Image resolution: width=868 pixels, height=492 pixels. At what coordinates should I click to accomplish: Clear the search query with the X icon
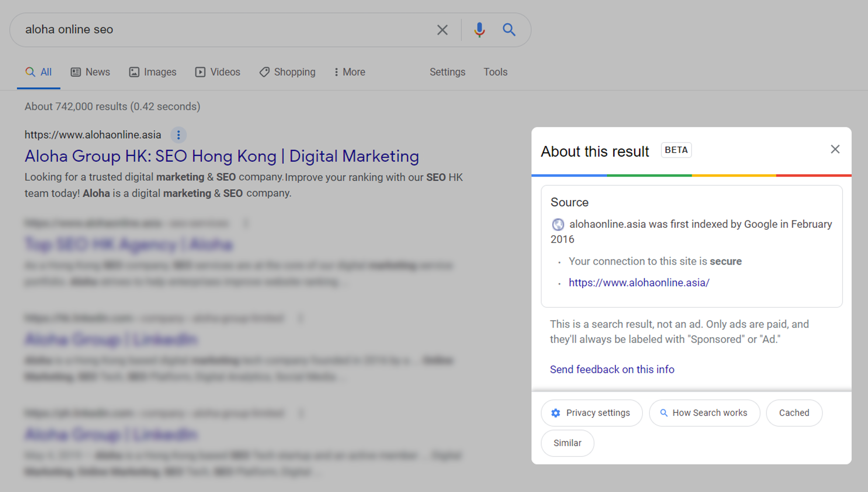[x=442, y=30]
